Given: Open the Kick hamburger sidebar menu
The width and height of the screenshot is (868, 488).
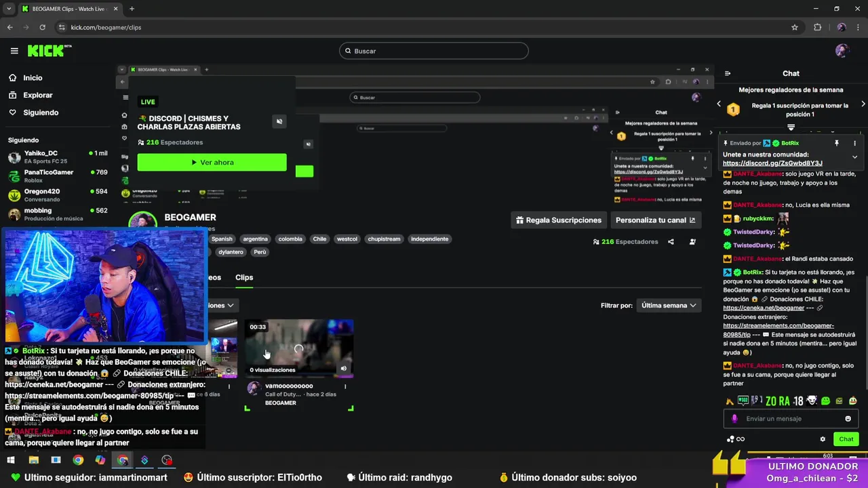Looking at the screenshot, I should pos(14,51).
